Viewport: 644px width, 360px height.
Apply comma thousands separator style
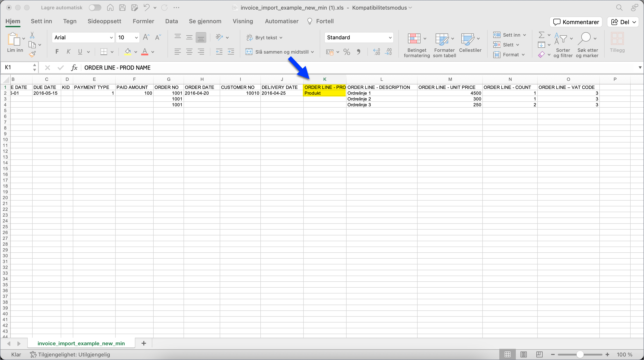point(359,52)
